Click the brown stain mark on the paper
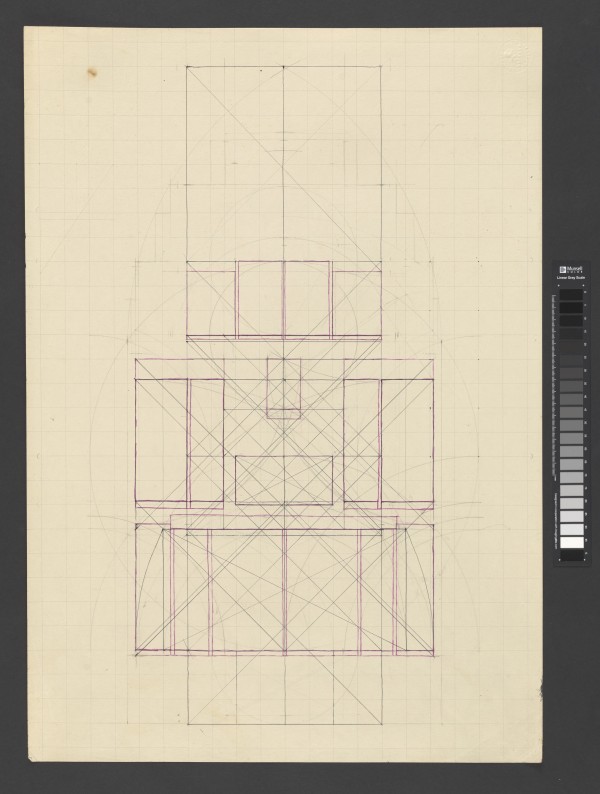Screen dimensions: 600x794 coord(92,73)
